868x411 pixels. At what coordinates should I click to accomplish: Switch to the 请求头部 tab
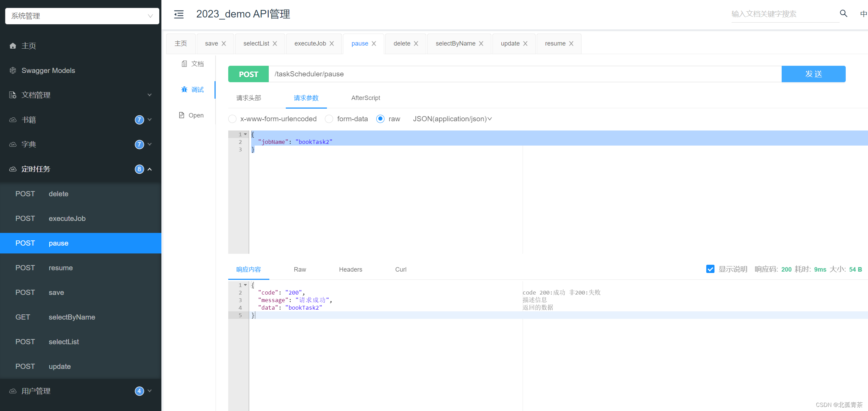pyautogui.click(x=248, y=98)
